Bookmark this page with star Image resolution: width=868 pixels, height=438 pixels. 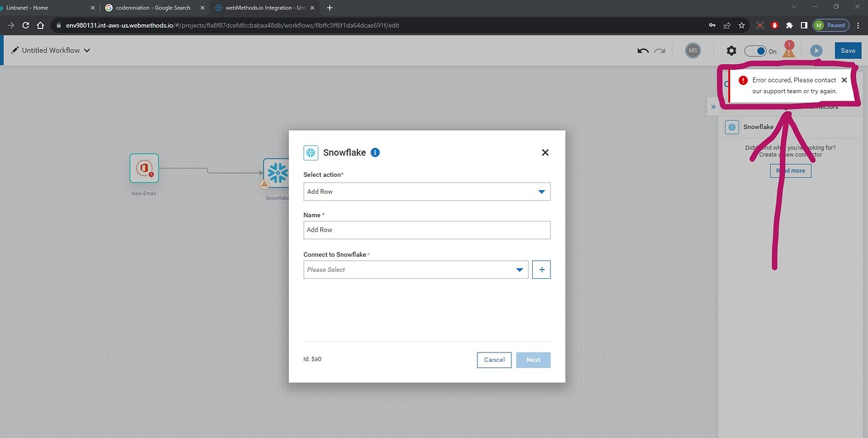pyautogui.click(x=742, y=25)
